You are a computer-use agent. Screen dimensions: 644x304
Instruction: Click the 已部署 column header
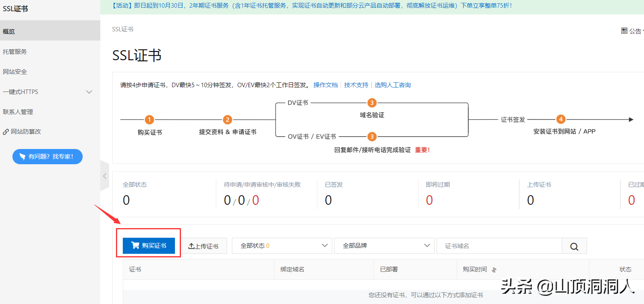point(389,269)
